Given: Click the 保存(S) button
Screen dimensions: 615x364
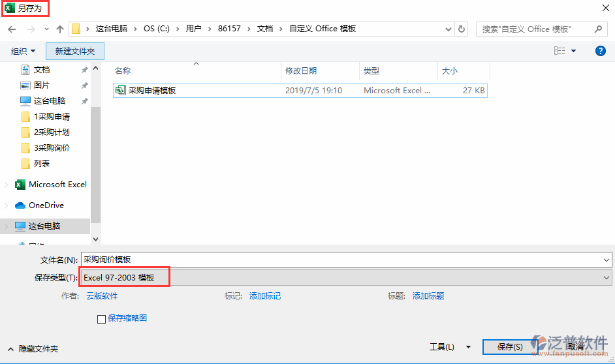Looking at the screenshot, I should (x=510, y=347).
